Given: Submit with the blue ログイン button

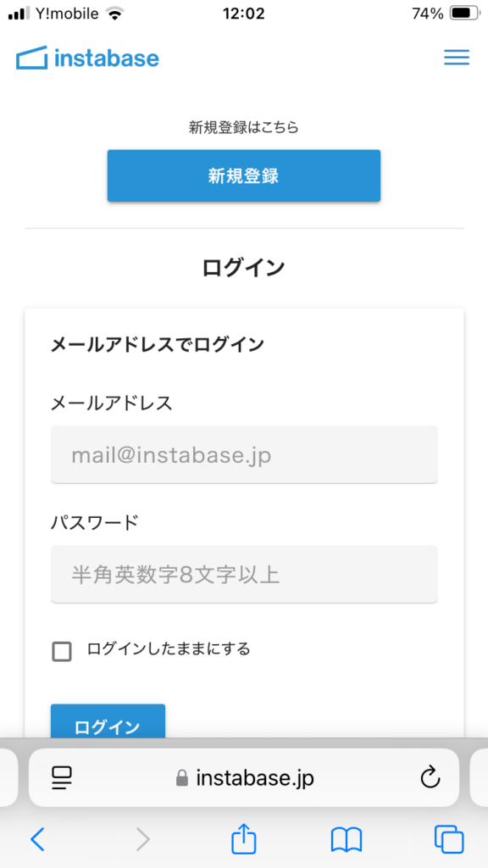Looking at the screenshot, I should 108,721.
